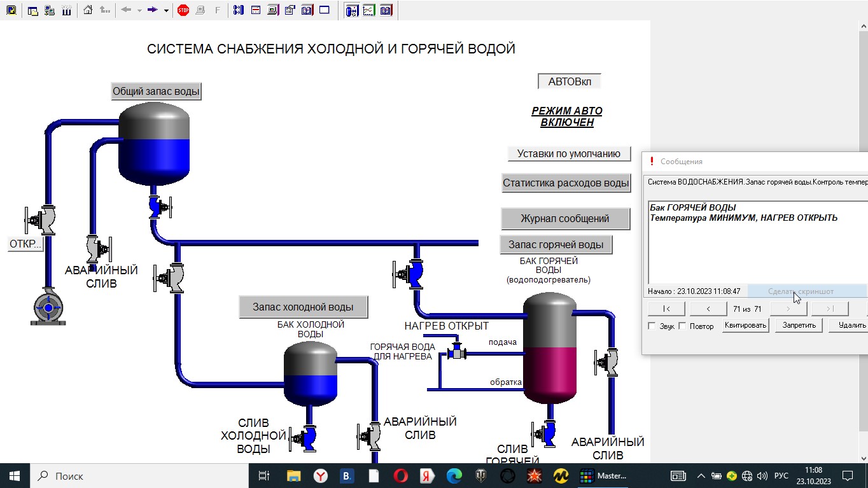Screen dimensions: 868x488
Task: Click Общий запас воды button
Action: [x=157, y=91]
